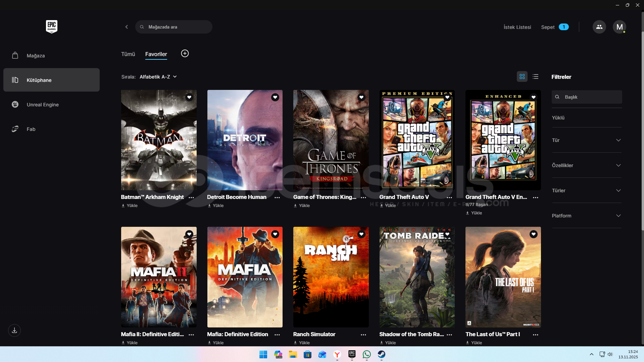
Task: Toggle favorite heart on Batman Arkham Knight
Action: point(189,97)
